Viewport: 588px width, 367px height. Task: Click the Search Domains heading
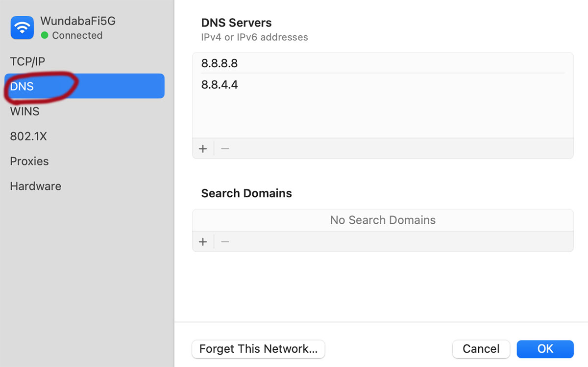tap(246, 193)
